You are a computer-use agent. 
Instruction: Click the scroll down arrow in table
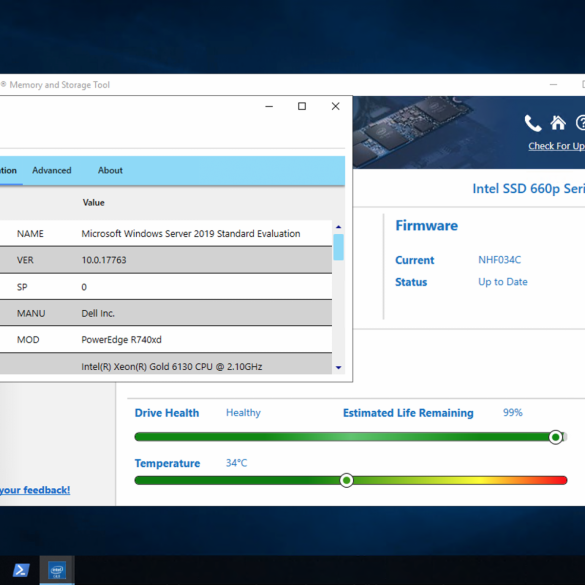[338, 367]
